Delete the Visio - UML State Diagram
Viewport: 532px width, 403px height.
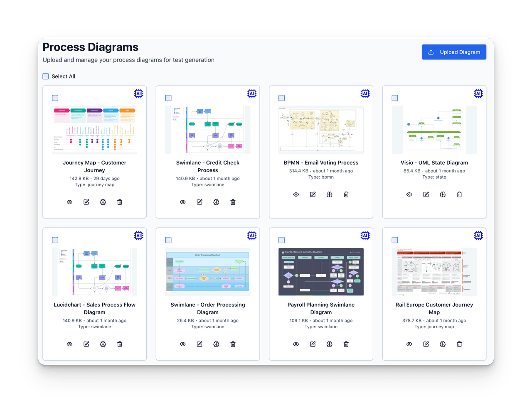pos(459,194)
